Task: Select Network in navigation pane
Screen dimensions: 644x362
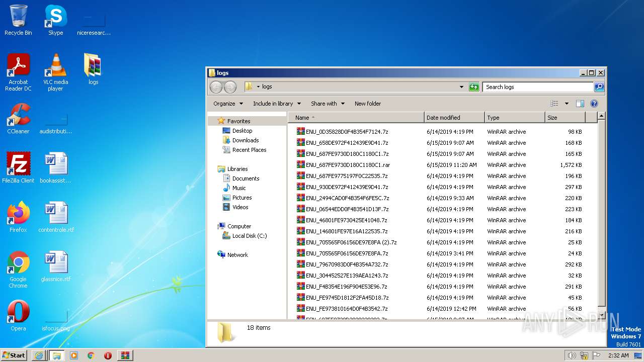Action: [237, 255]
